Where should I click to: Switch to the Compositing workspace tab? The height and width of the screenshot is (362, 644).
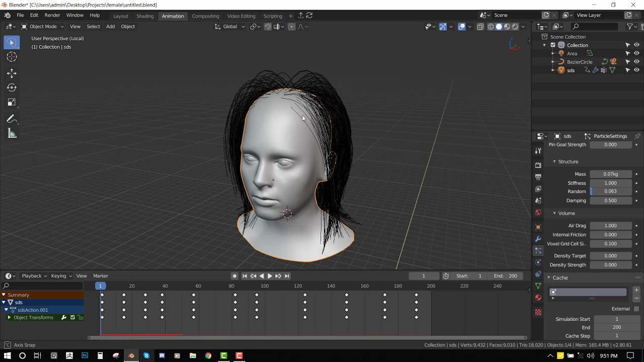205,16
